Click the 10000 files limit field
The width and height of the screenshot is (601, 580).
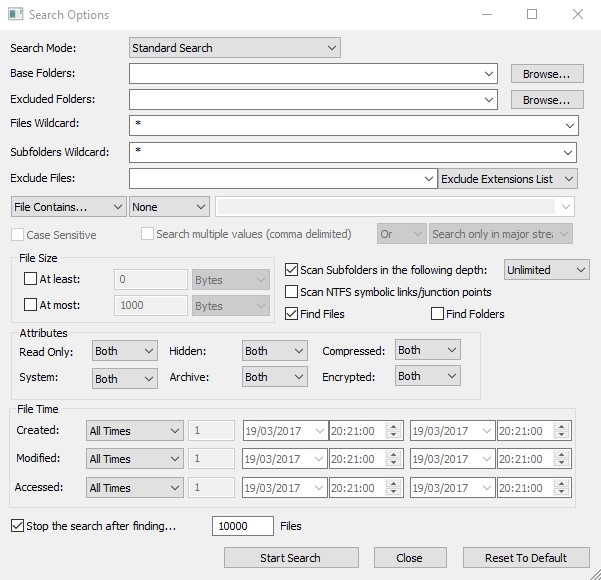243,526
